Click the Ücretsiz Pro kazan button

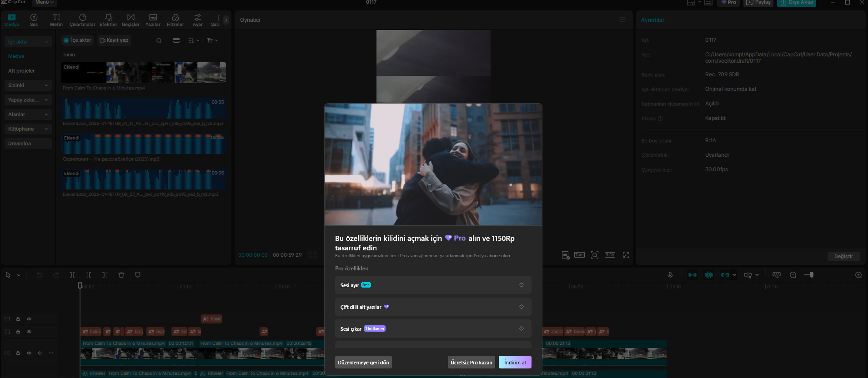tap(472, 362)
